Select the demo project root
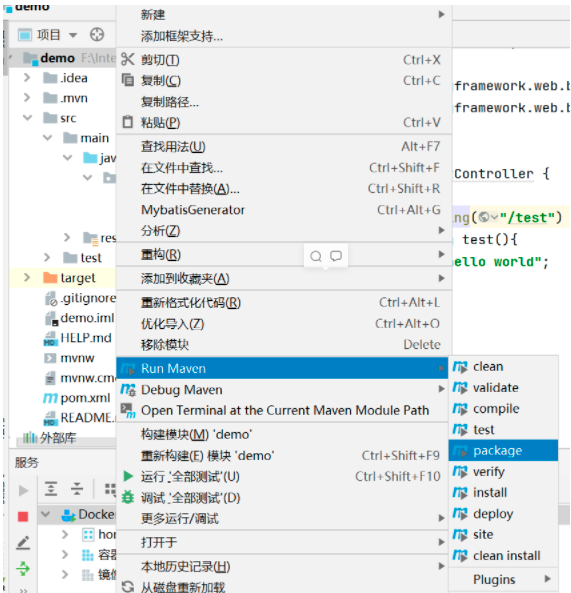Image resolution: width=571 pixels, height=593 pixels. (57, 58)
